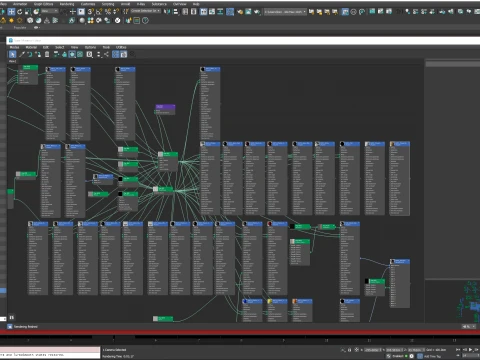Open the Reference Coordinate System View dropdown

[x=50, y=11]
